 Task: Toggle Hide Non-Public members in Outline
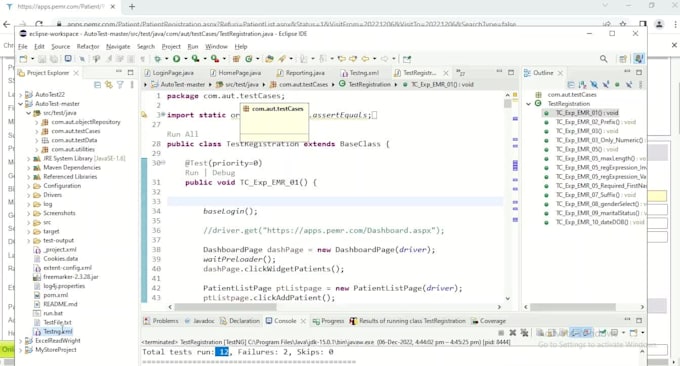click(617, 85)
